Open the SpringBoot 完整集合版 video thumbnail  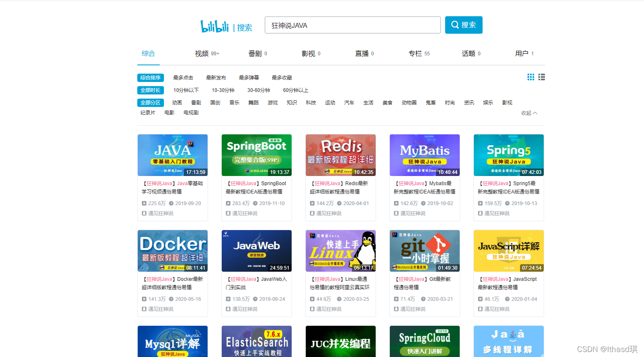257,155
